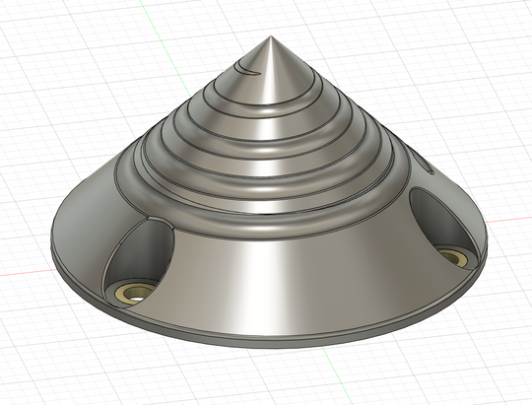The width and height of the screenshot is (532, 405).
Task: Select the brass insert in the left pocket
Action: (134, 293)
